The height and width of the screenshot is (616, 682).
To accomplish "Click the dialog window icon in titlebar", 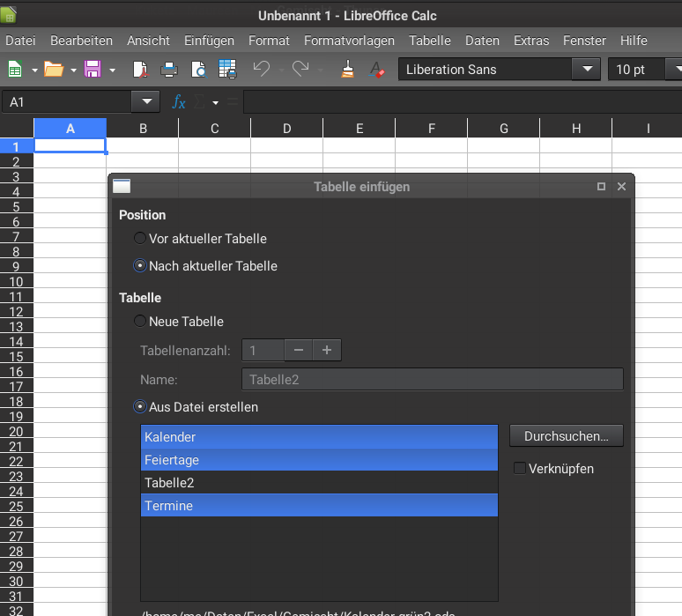I will click(122, 186).
